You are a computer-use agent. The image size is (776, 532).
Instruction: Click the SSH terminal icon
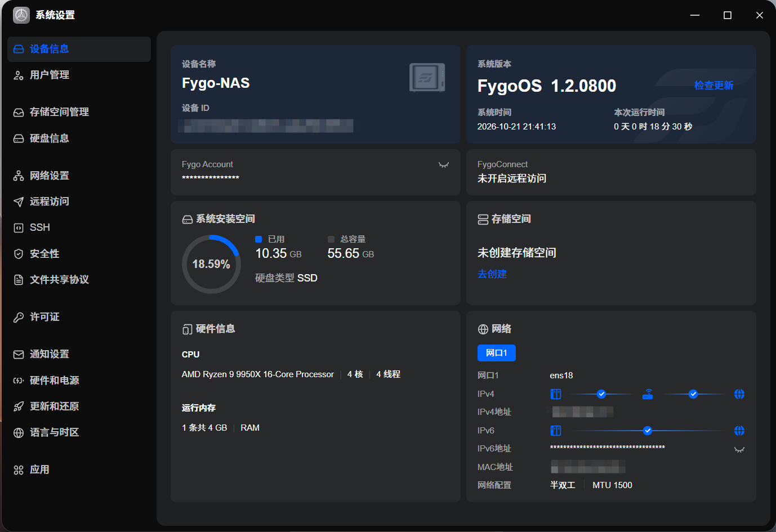[19, 227]
